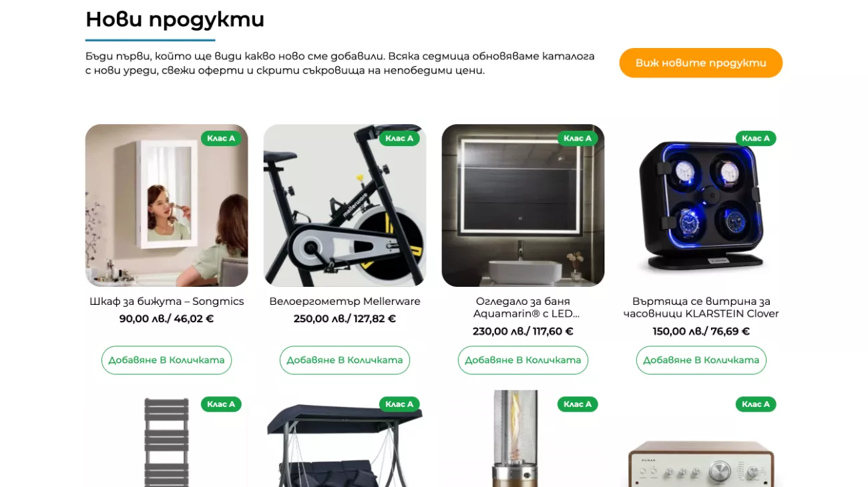
Task: Click 'Клас А' badge on exercise bike
Action: coord(399,139)
